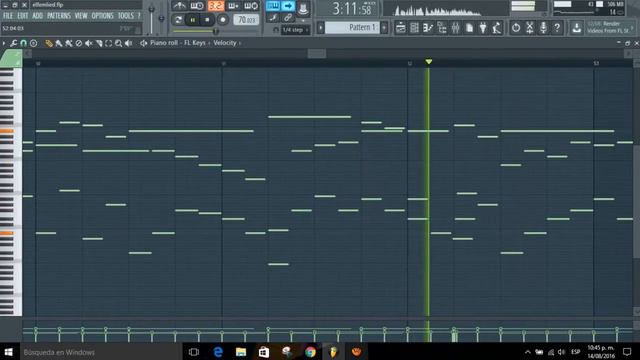Screen dimensions: 640x360
Task: Open the channel rack icon
Action: (414, 28)
